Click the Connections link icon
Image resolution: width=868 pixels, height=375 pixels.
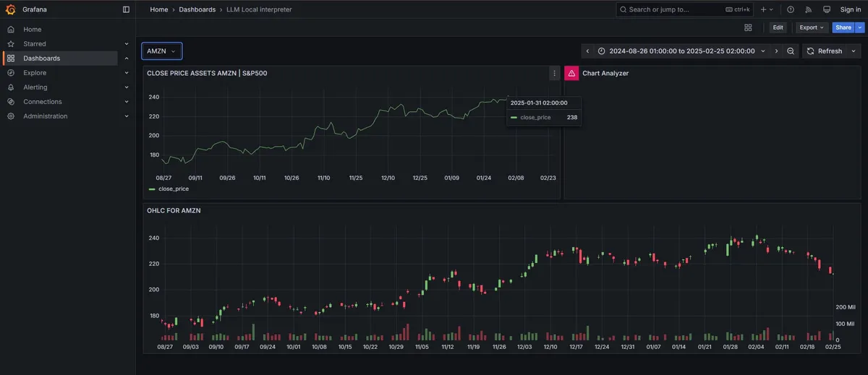[11, 102]
